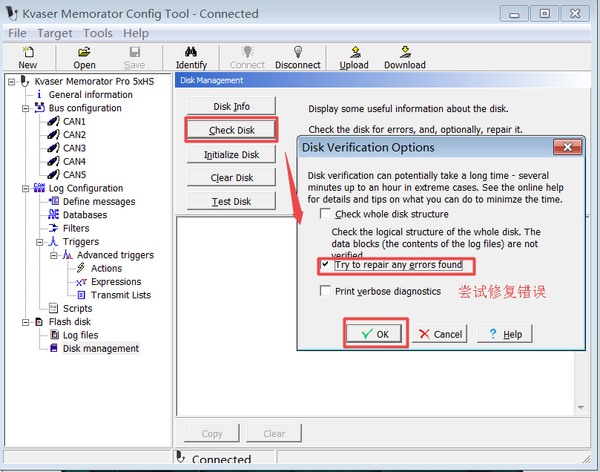This screenshot has height=472, width=600.
Task: Uncheck Try to repair any errors found
Action: (325, 265)
